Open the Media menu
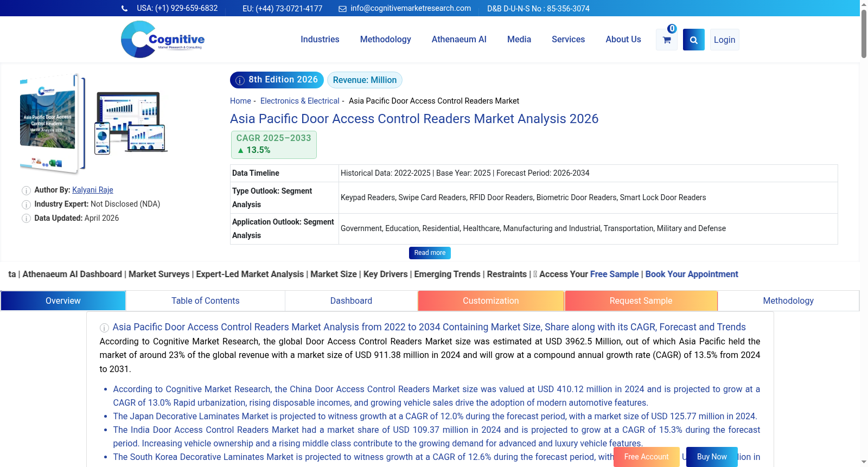The height and width of the screenshot is (467, 868). (x=519, y=40)
